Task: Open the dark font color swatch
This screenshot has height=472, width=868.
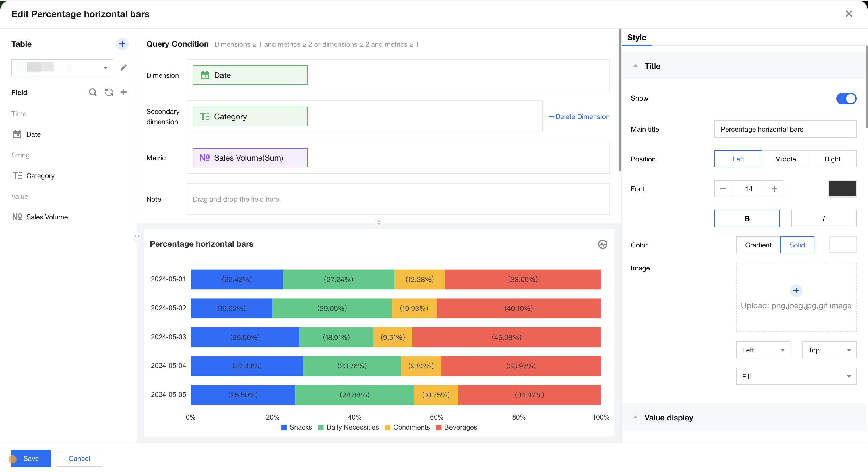Action: point(842,188)
